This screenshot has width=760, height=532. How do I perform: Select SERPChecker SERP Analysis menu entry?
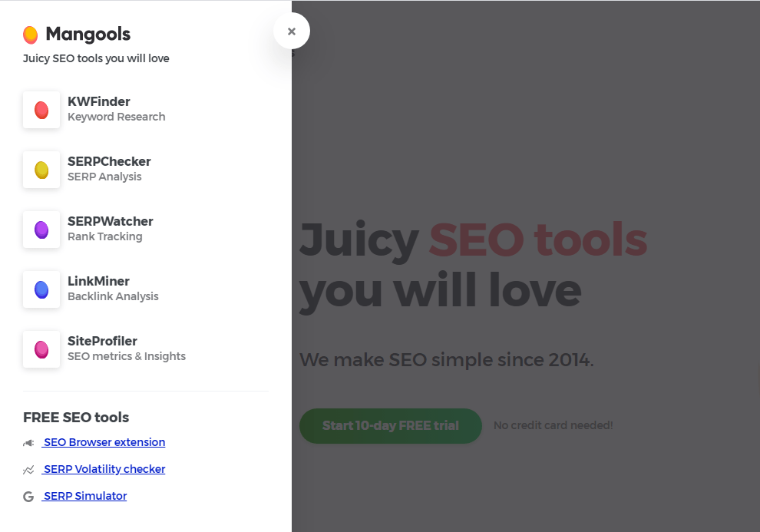point(109,169)
